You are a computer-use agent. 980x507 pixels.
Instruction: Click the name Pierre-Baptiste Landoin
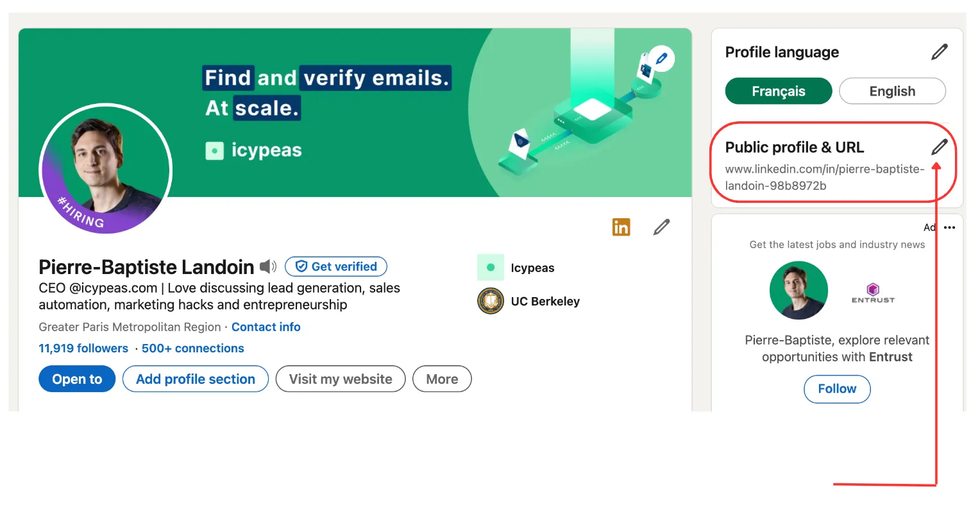(x=146, y=266)
